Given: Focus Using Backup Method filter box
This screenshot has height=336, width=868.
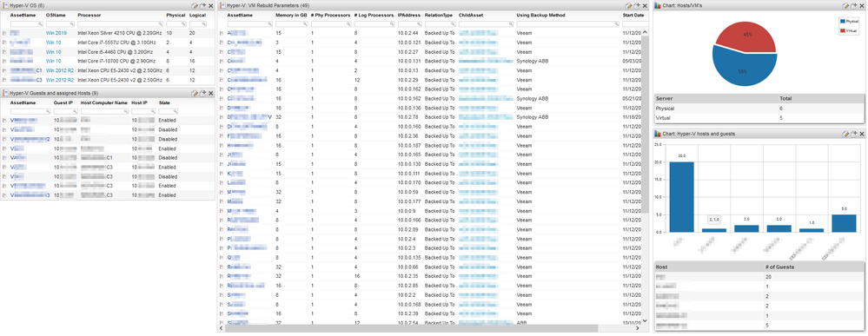Looking at the screenshot, I should 567,23.
